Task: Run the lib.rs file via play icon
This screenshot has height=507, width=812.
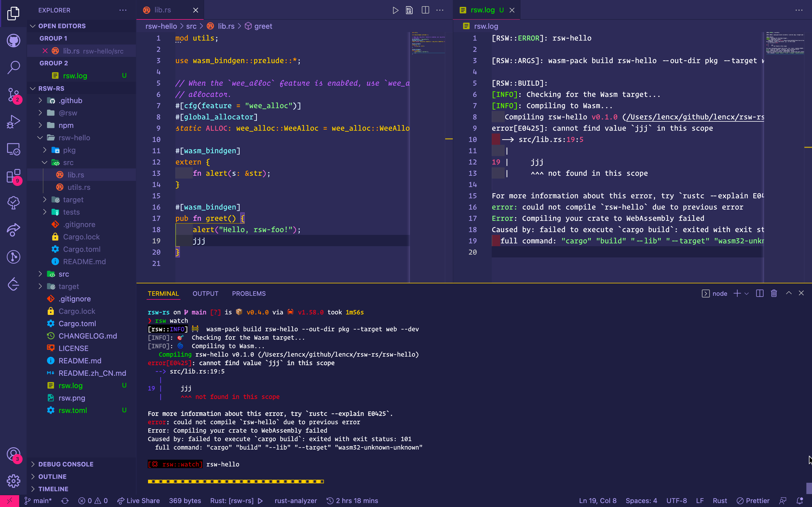Action: (x=395, y=10)
